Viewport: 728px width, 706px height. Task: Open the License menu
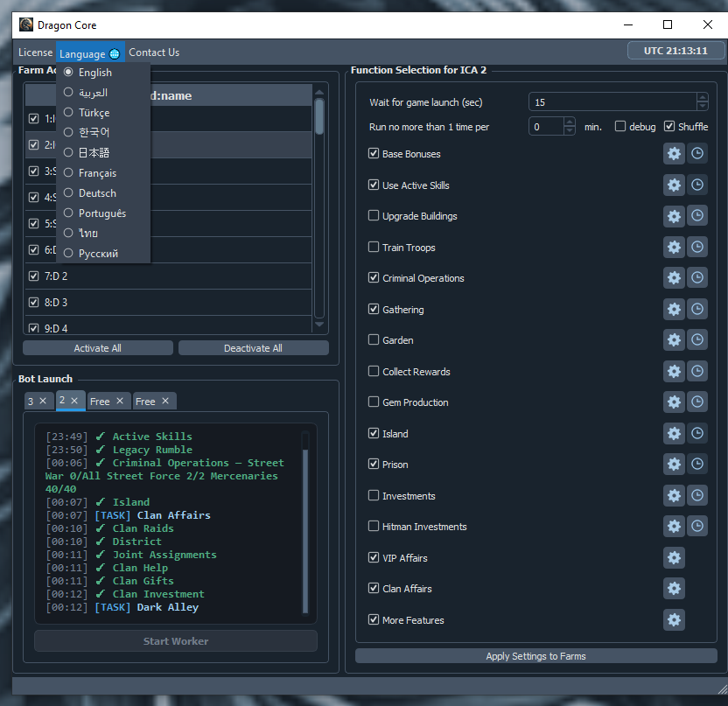click(35, 52)
